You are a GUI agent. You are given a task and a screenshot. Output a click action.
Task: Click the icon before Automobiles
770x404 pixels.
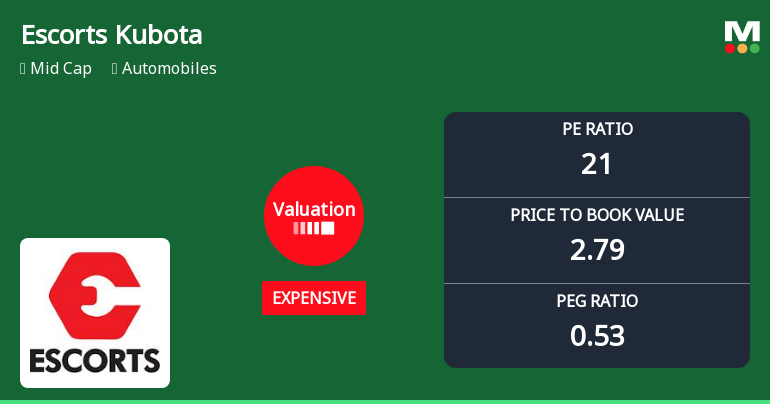tap(115, 69)
